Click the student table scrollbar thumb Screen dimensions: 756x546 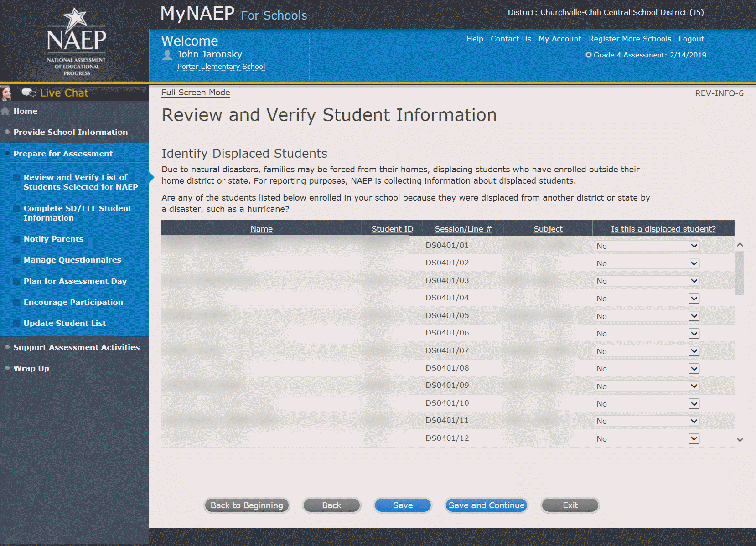point(740,273)
